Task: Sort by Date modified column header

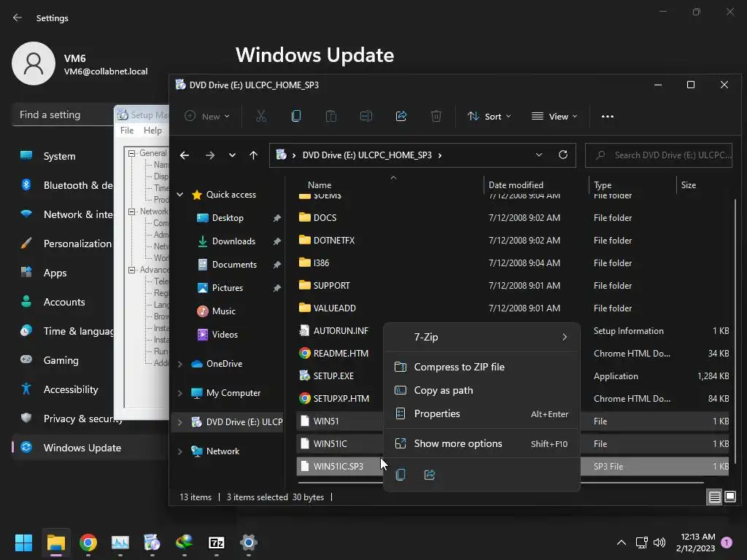Action: coord(516,185)
